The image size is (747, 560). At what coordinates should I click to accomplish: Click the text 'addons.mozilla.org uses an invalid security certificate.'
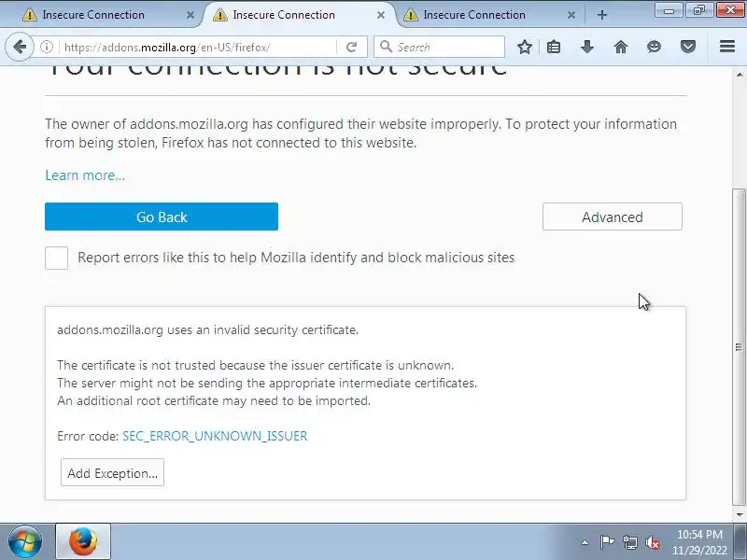click(x=207, y=329)
